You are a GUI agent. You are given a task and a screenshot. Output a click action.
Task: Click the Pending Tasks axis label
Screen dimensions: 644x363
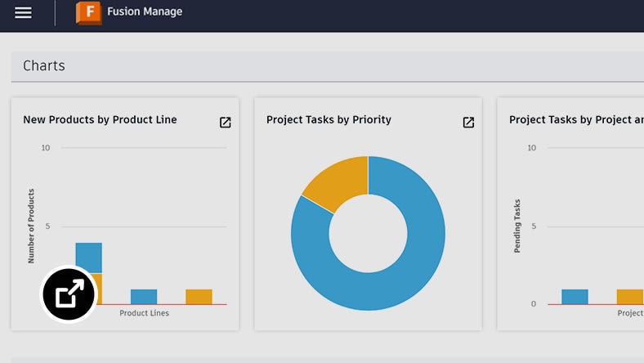(x=517, y=226)
